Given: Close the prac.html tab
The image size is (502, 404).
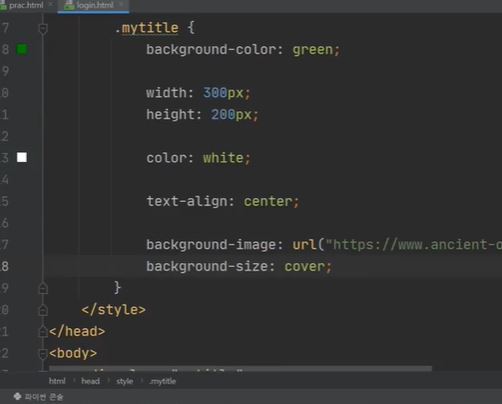Looking at the screenshot, I should tap(51, 5).
